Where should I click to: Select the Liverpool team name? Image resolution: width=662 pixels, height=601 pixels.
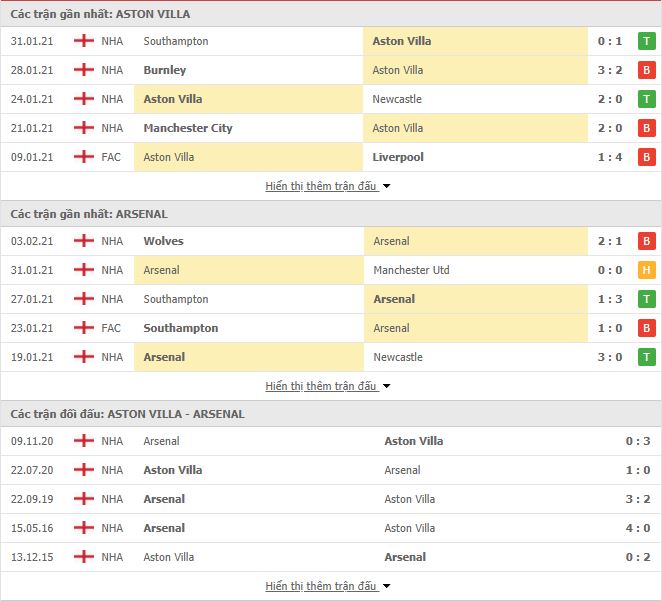pyautogui.click(x=398, y=157)
